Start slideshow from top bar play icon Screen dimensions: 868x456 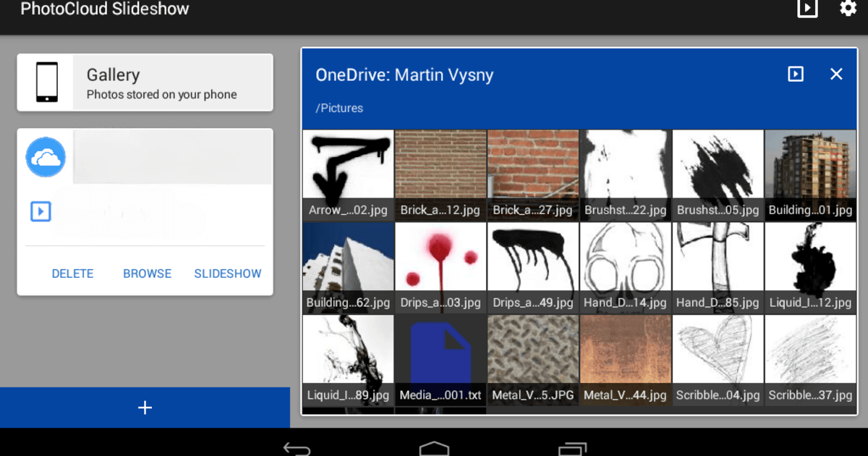coord(807,9)
